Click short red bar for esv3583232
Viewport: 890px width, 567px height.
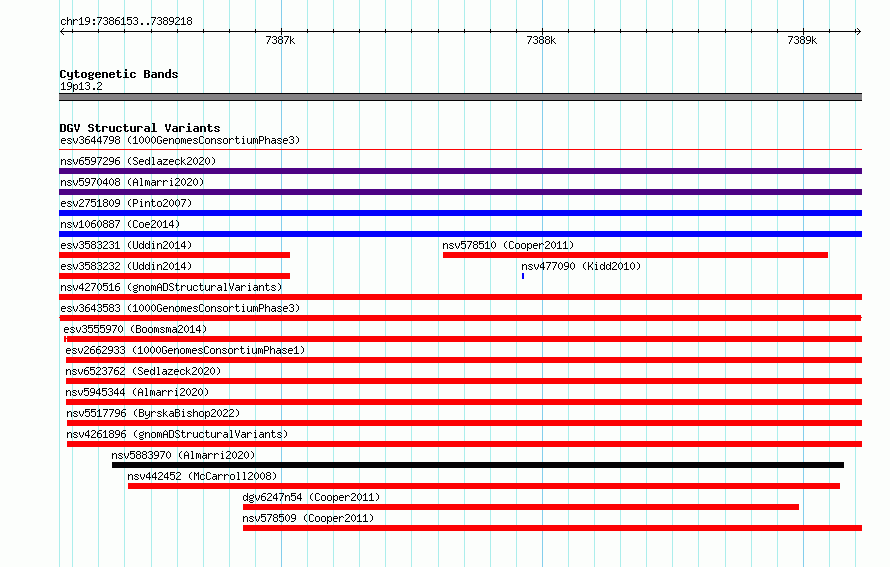[x=175, y=276]
